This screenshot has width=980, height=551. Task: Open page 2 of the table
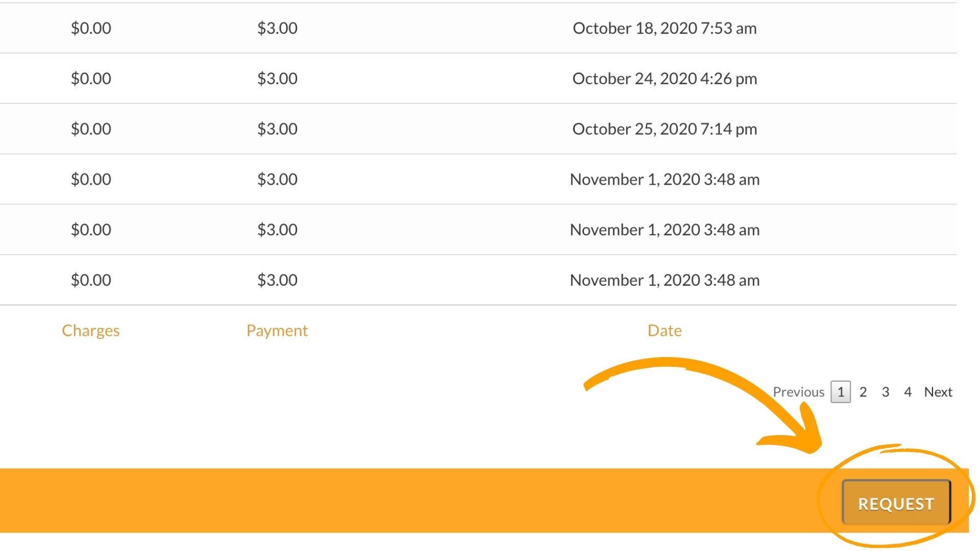point(863,392)
